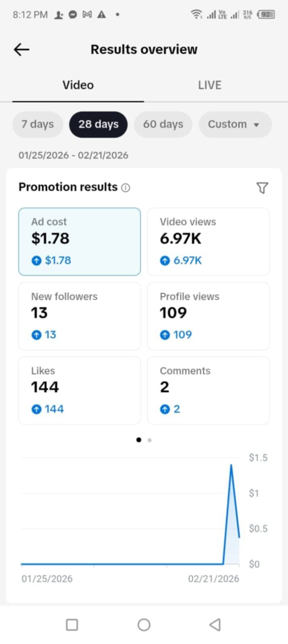Select the Video views metric card
This screenshot has width=288, height=644.
208,242
